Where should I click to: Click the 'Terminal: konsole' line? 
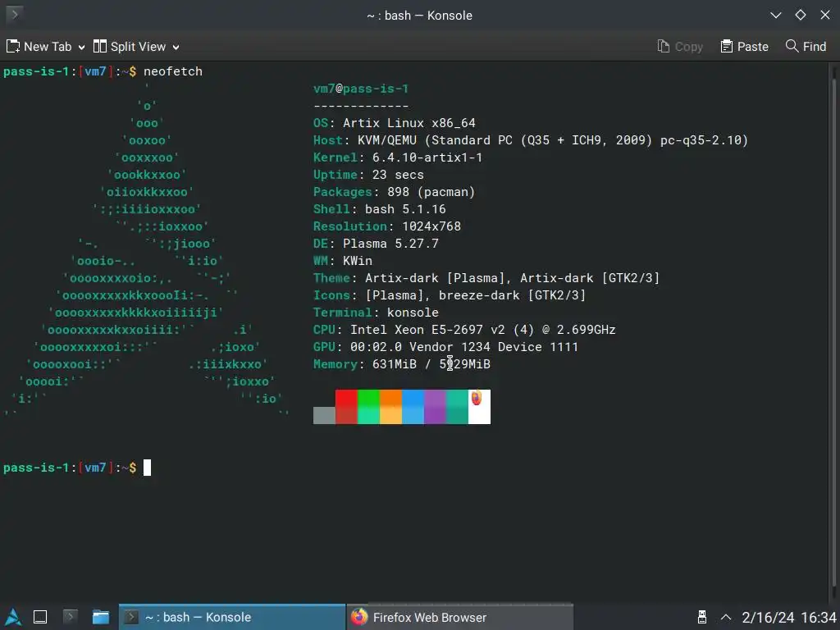tap(376, 313)
